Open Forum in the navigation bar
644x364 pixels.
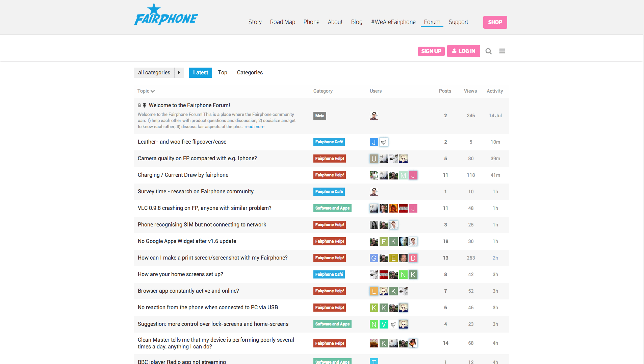click(x=432, y=22)
